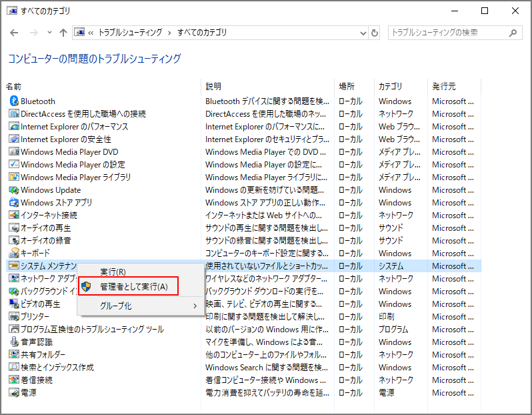Click the Windows Media Player の設定 icon

(x=14, y=164)
